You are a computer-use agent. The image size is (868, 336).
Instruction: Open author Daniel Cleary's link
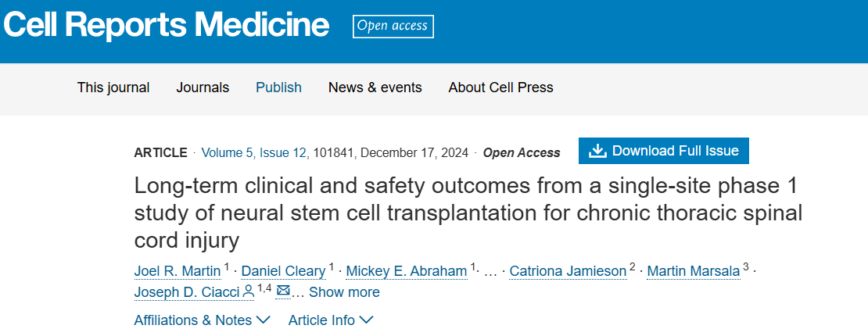pos(282,271)
